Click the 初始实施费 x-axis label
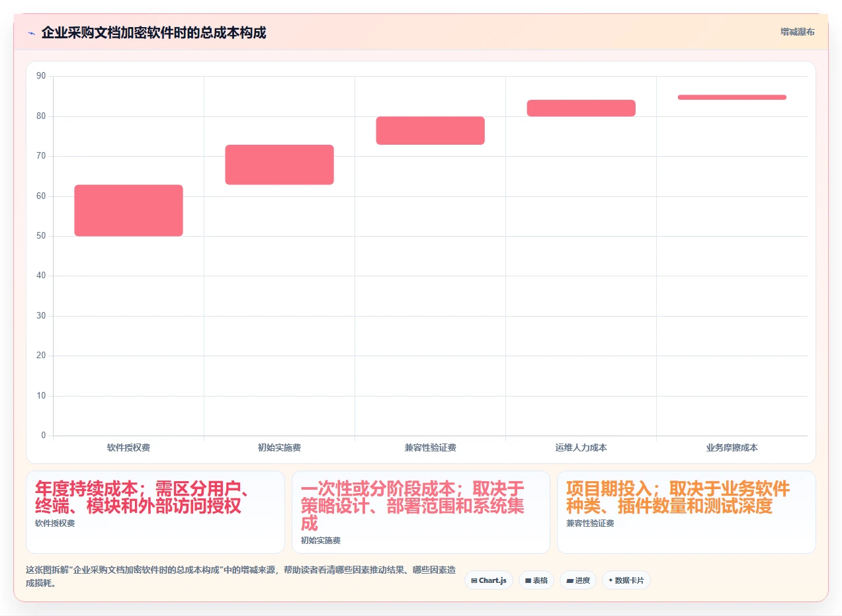 279,448
